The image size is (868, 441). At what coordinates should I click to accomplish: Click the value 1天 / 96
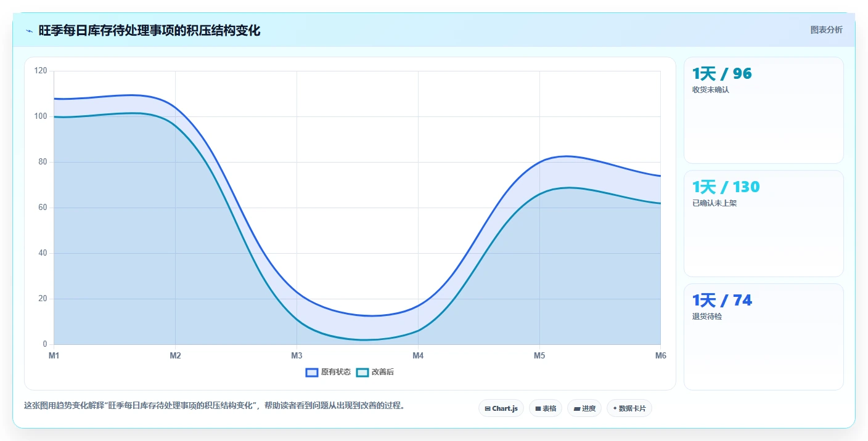(722, 74)
